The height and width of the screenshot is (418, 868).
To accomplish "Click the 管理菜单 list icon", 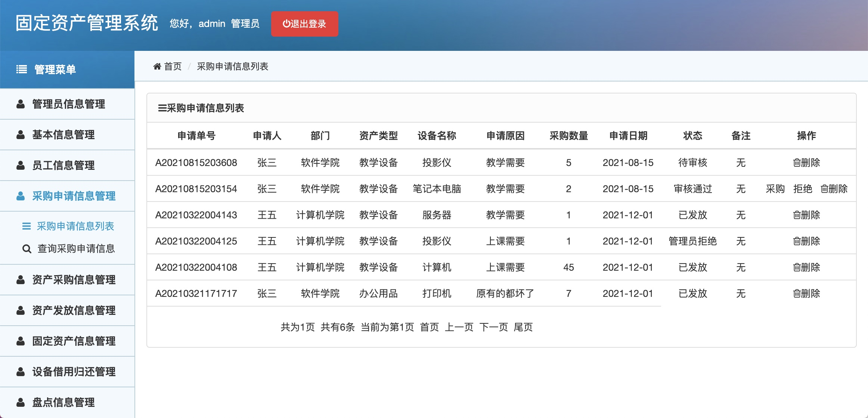I will click(22, 70).
